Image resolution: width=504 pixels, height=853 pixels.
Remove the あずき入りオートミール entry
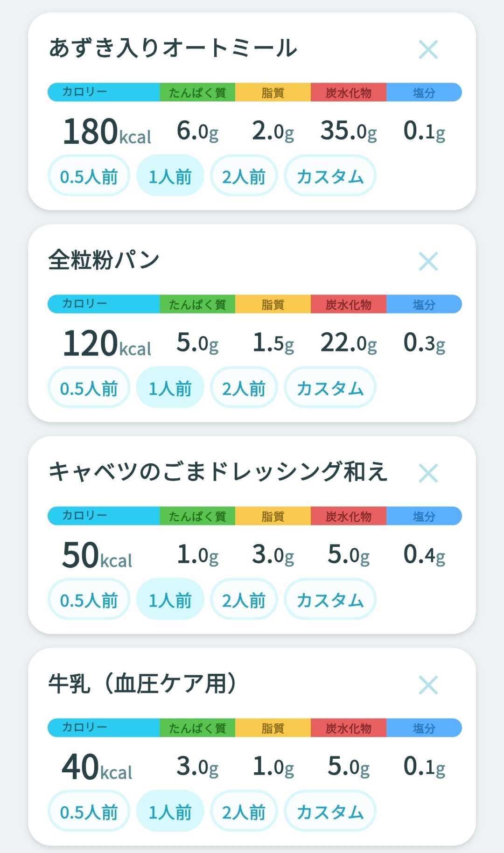click(428, 49)
